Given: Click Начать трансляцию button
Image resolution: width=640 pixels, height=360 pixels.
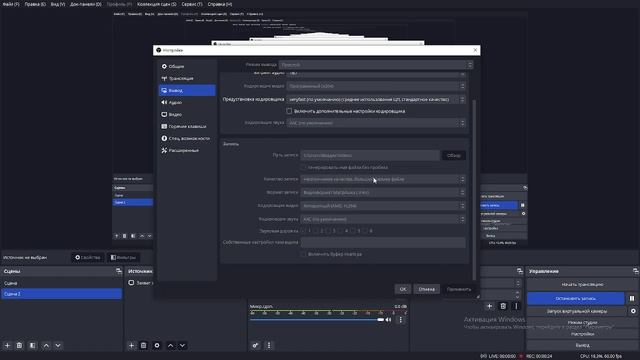Looking at the screenshot, I should tap(582, 284).
